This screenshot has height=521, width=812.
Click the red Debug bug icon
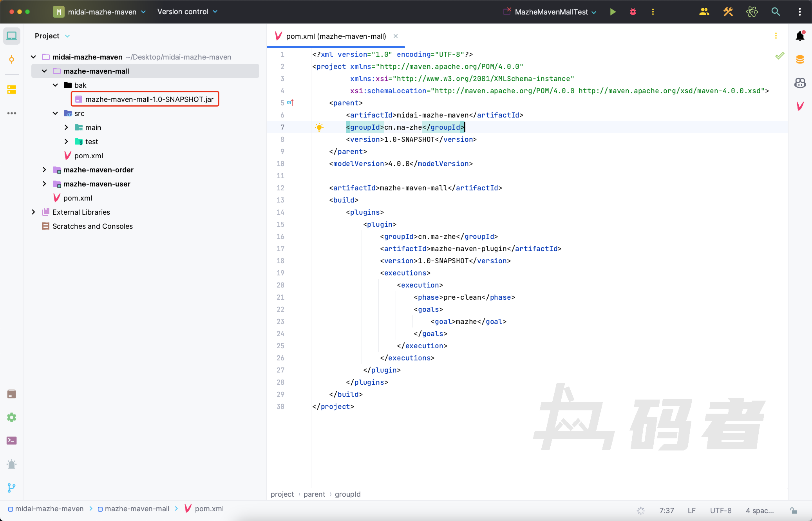tap(633, 12)
